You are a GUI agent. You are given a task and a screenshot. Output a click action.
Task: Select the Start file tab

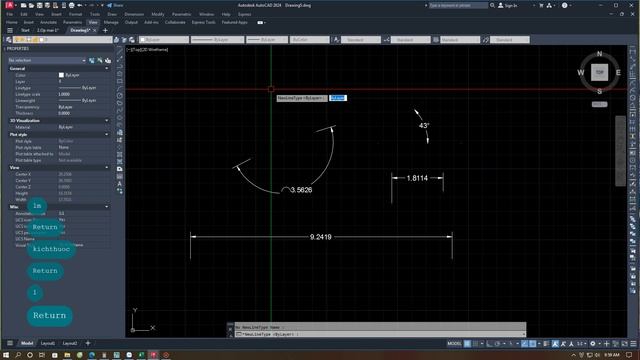point(25,30)
